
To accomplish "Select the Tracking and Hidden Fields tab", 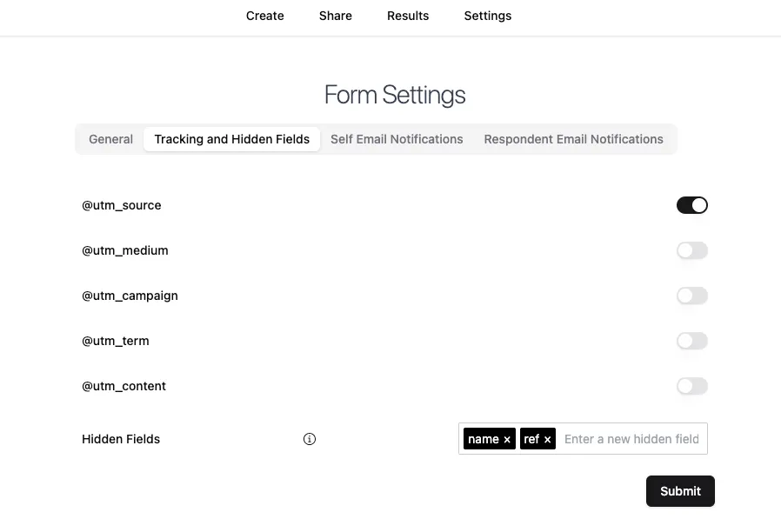I will 231,139.
